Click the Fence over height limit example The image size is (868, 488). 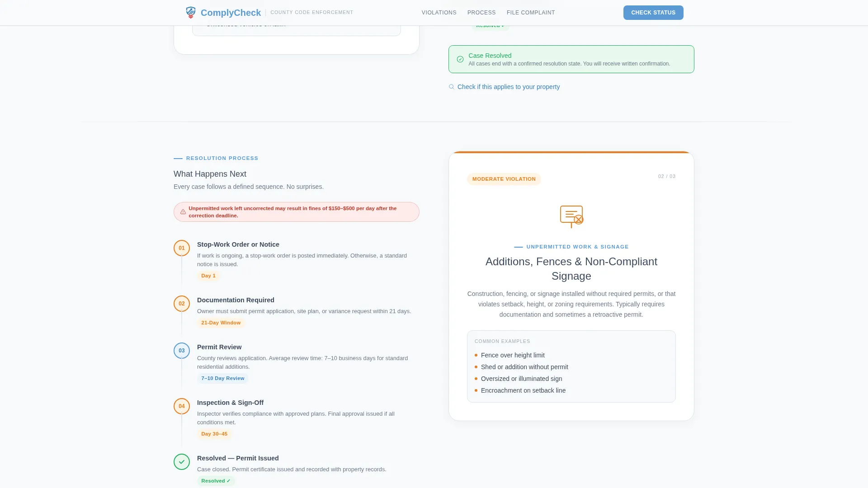click(513, 355)
